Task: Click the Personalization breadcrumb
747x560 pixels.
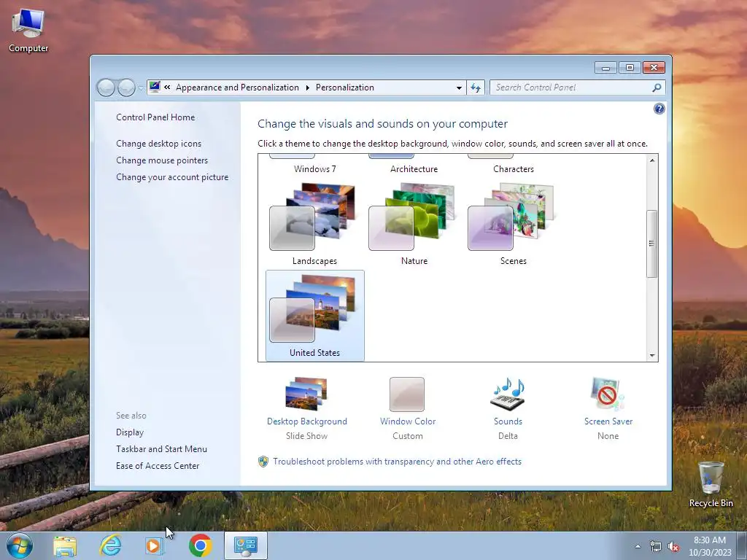Action: click(x=345, y=87)
